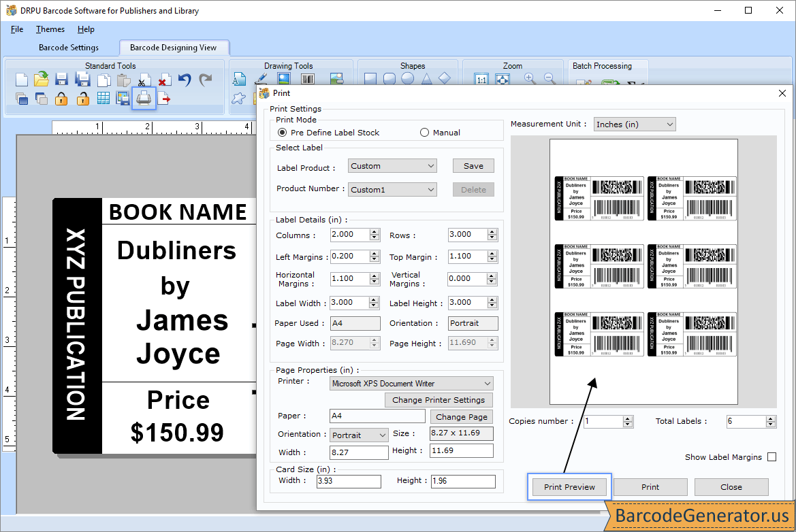Lock the selected object with closed padlock
The image size is (796, 532).
pyautogui.click(x=61, y=99)
